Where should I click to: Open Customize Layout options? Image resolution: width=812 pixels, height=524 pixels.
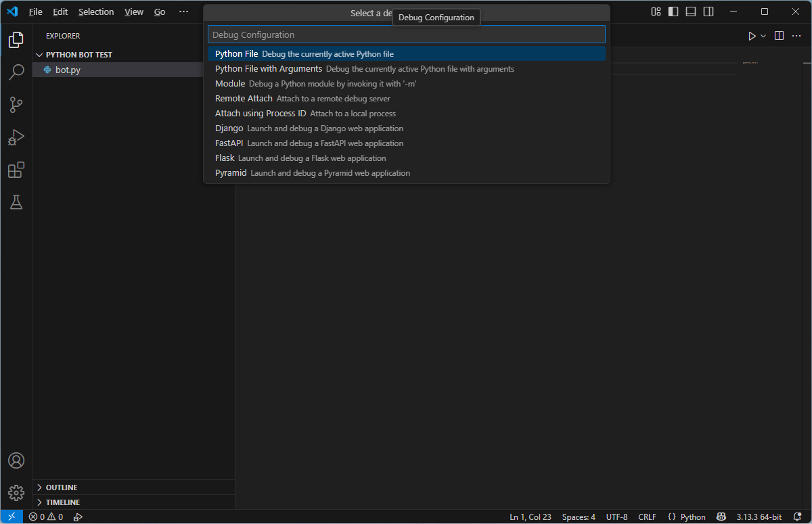[656, 11]
